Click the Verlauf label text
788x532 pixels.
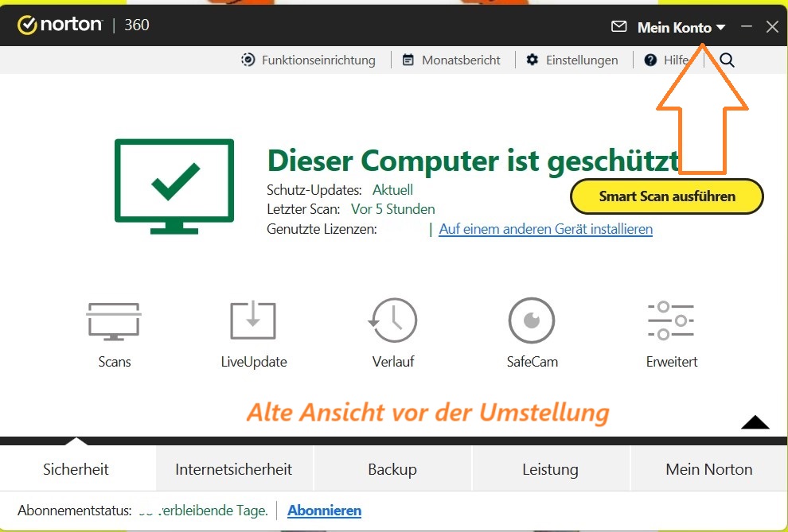[x=393, y=361]
